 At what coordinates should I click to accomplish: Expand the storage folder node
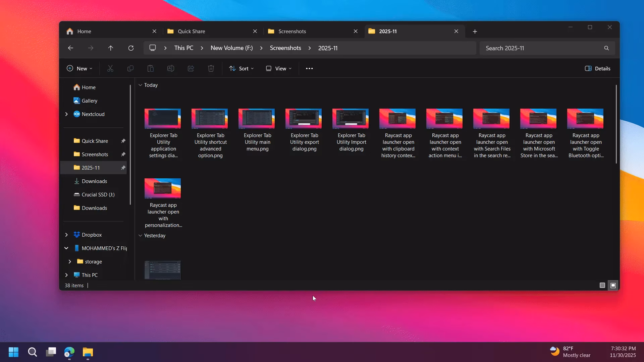[x=70, y=261]
